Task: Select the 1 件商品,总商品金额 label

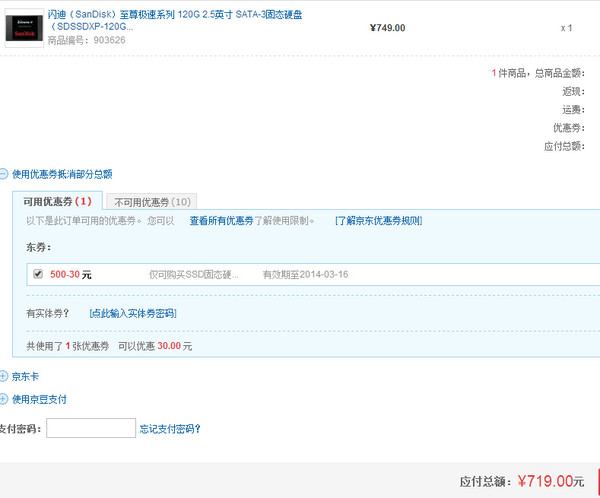Action: tap(538, 73)
